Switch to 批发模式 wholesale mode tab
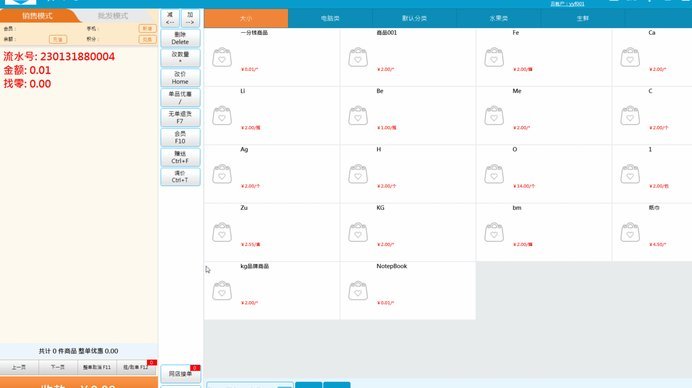 [x=113, y=16]
